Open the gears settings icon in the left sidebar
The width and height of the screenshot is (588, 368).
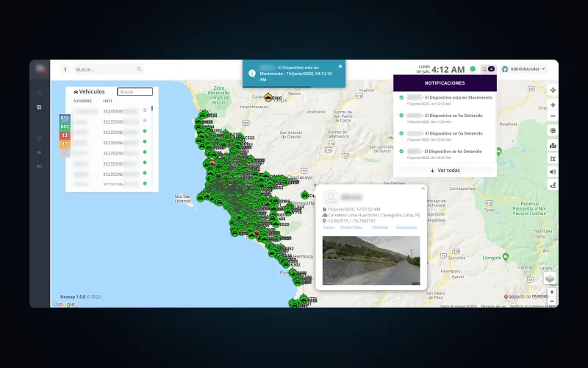tap(39, 166)
